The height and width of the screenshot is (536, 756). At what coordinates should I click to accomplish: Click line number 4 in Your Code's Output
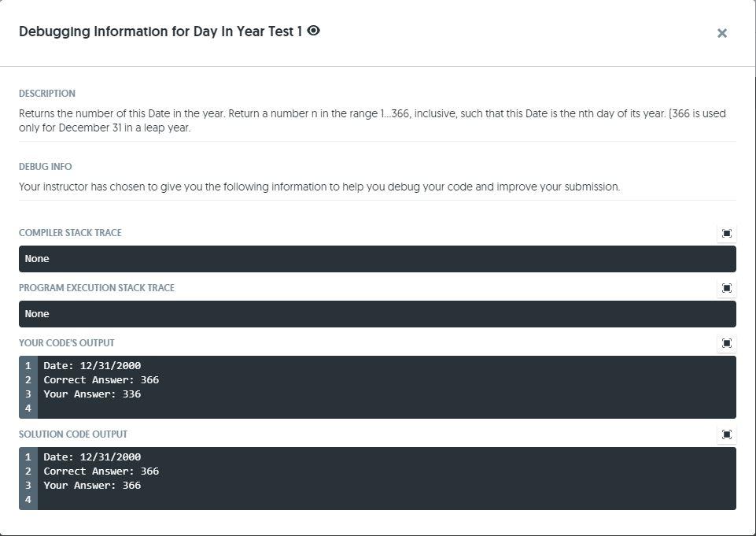[28, 408]
